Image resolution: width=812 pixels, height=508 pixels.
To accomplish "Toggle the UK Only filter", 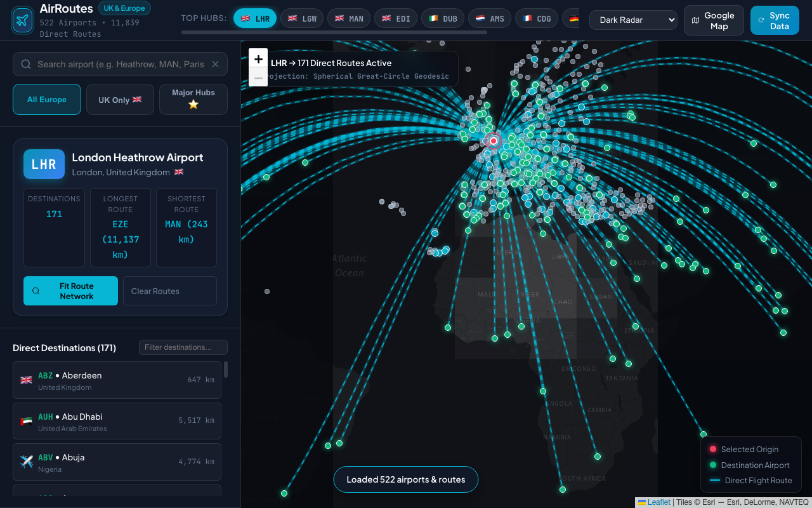I will [x=120, y=100].
